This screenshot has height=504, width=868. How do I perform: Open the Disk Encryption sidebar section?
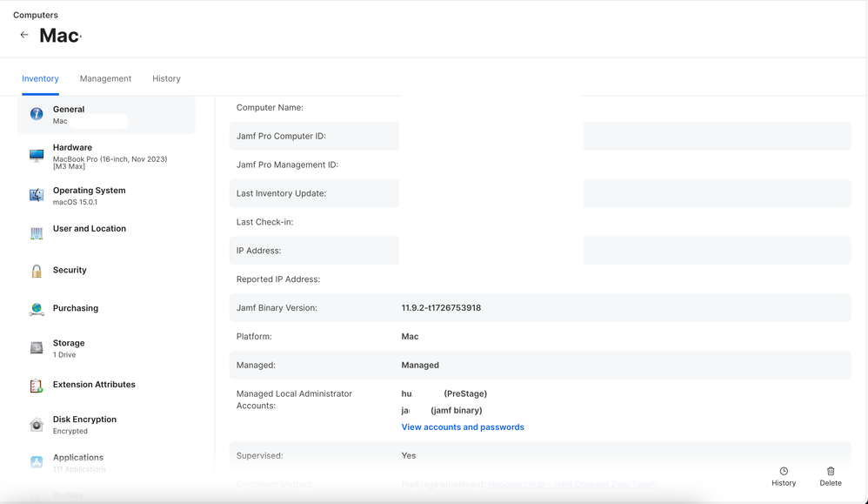click(106, 425)
